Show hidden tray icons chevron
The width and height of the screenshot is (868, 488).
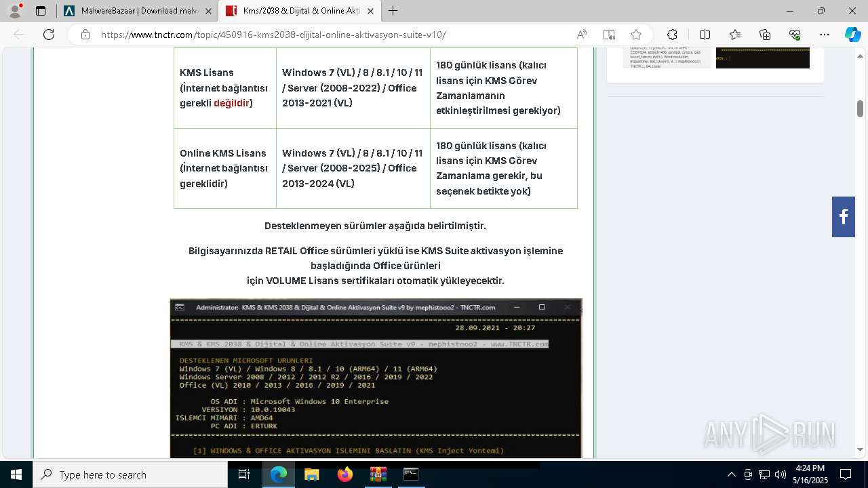point(731,474)
